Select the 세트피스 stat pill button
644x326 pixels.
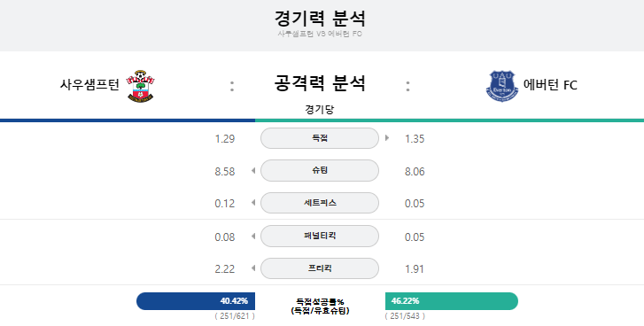pyautogui.click(x=320, y=203)
